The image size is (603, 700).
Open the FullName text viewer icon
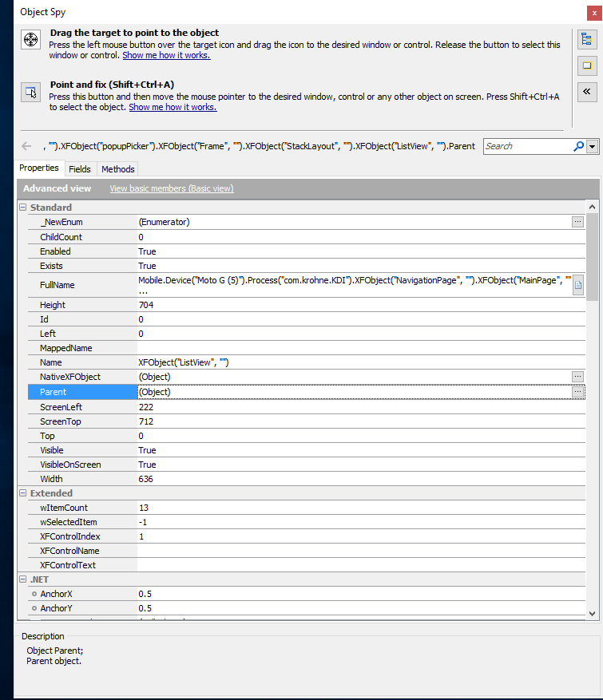pyautogui.click(x=578, y=284)
